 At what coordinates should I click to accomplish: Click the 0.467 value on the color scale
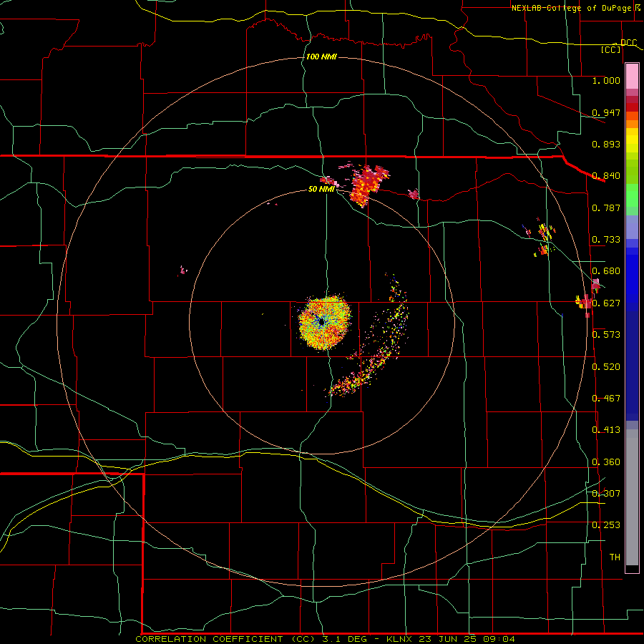pos(606,399)
